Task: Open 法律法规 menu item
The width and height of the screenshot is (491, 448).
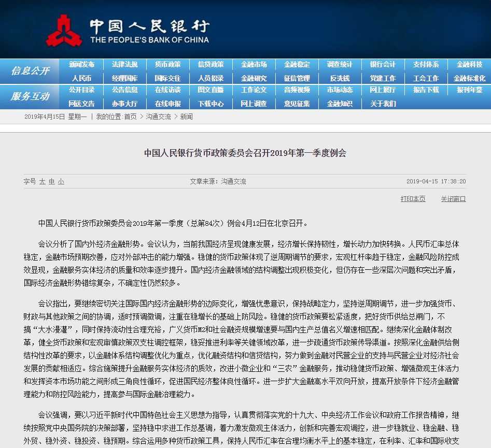Action: point(124,64)
